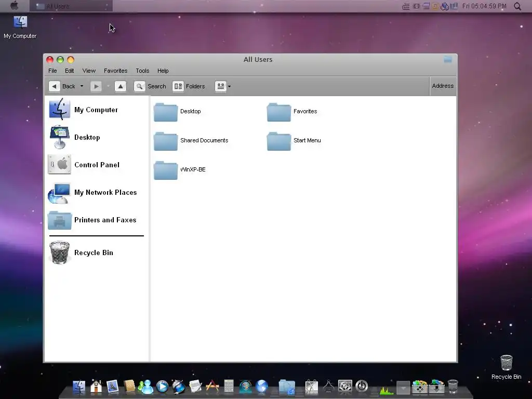Select the WinXP-BE folder

[x=179, y=170]
